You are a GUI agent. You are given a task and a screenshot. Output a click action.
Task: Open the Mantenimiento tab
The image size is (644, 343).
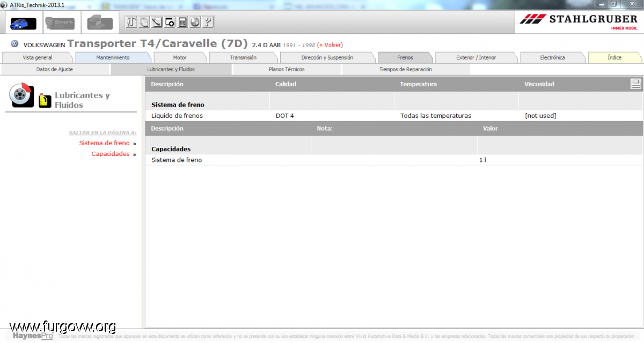(113, 57)
